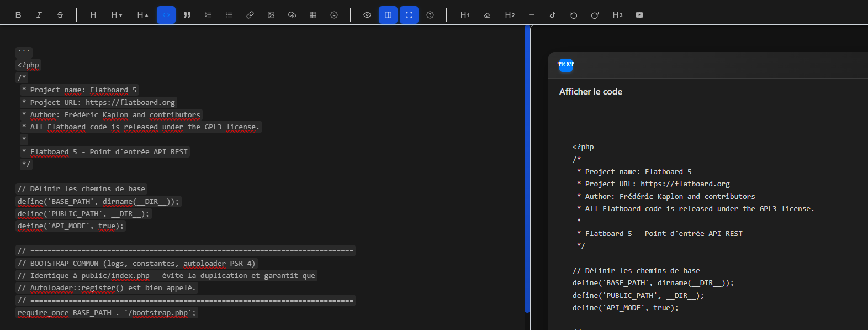Insert a TikTok embed
The image size is (868, 330).
553,15
